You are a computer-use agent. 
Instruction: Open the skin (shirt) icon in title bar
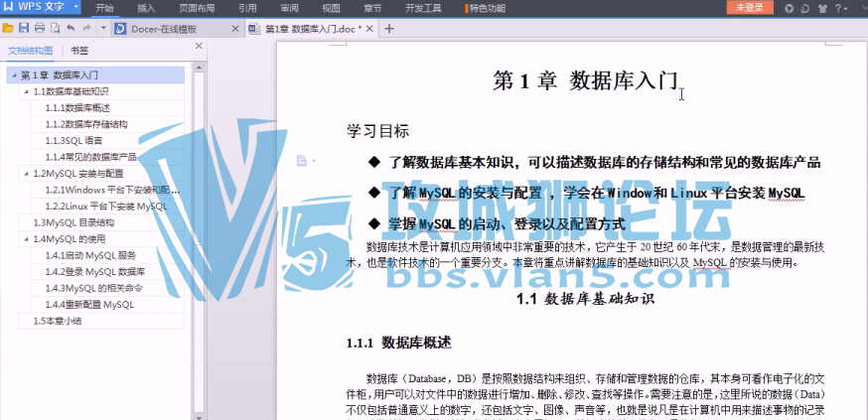coord(822,8)
